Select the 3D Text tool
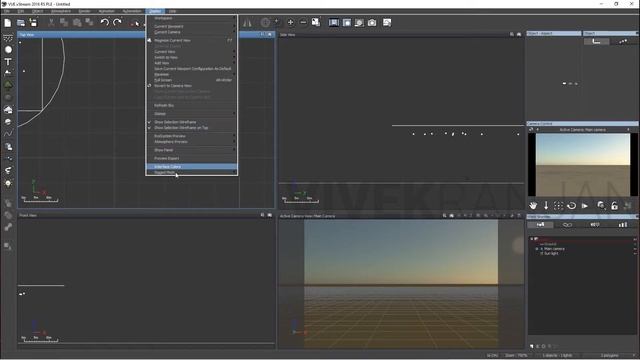Image resolution: width=640 pixels, height=360 pixels. click(8, 62)
